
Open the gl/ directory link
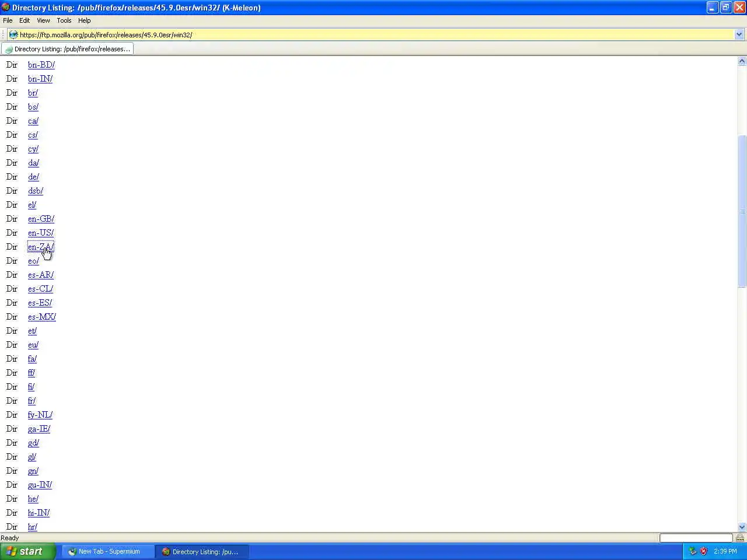click(x=32, y=457)
